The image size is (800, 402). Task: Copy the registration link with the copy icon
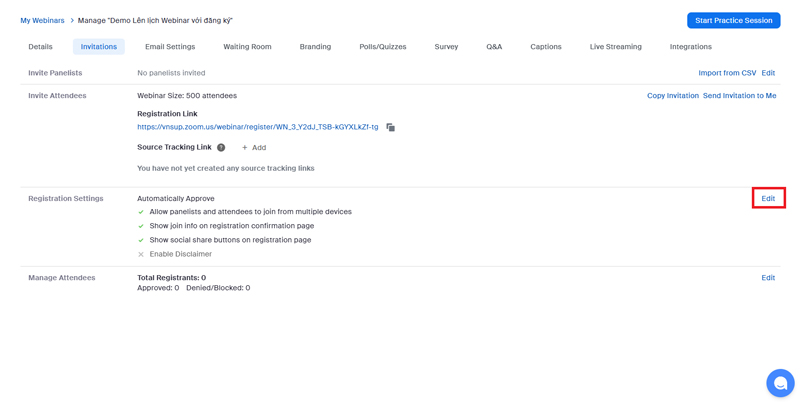[390, 127]
